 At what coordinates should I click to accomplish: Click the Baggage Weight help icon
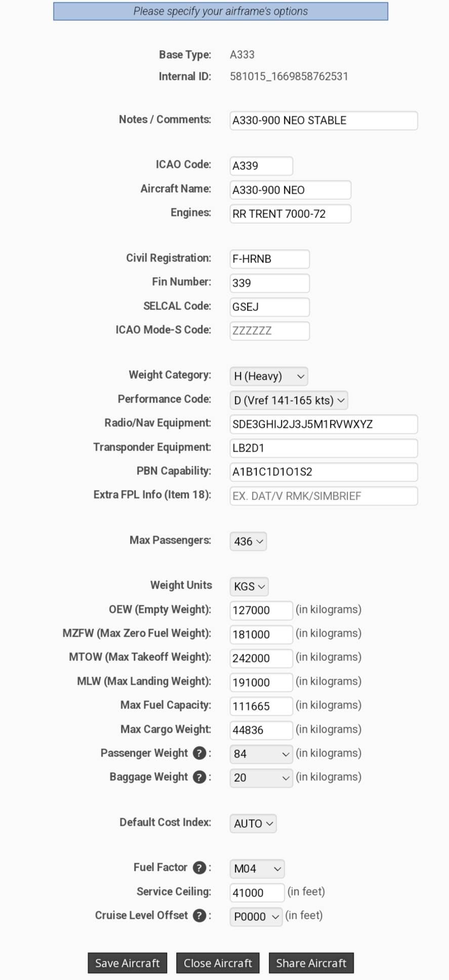pos(199,777)
